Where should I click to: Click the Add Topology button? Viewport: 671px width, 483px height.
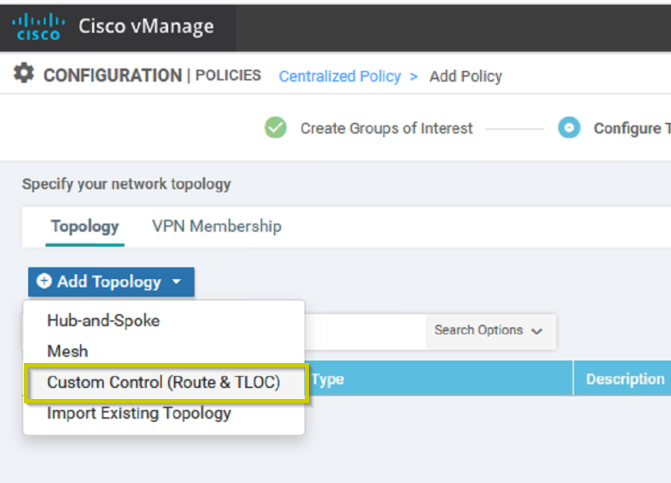[111, 282]
